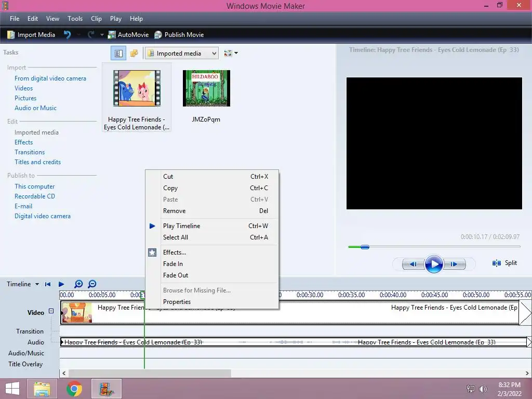This screenshot has height=399, width=532.
Task: Import from digital video camera
Action: [50, 78]
